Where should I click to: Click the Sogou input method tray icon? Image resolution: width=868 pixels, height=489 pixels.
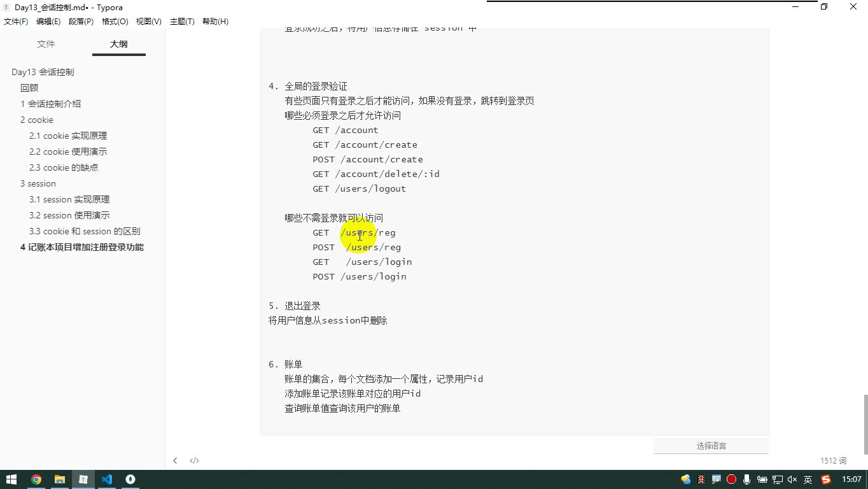[x=826, y=479]
